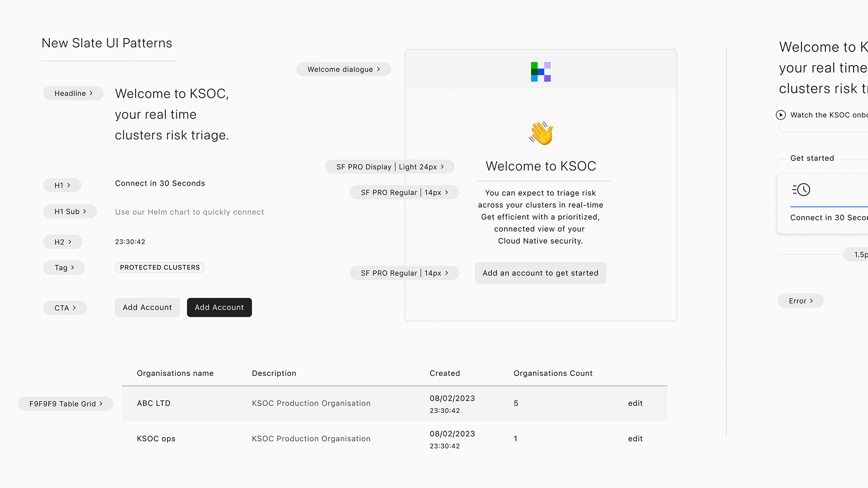Click edit in the KSOC ops row

635,438
